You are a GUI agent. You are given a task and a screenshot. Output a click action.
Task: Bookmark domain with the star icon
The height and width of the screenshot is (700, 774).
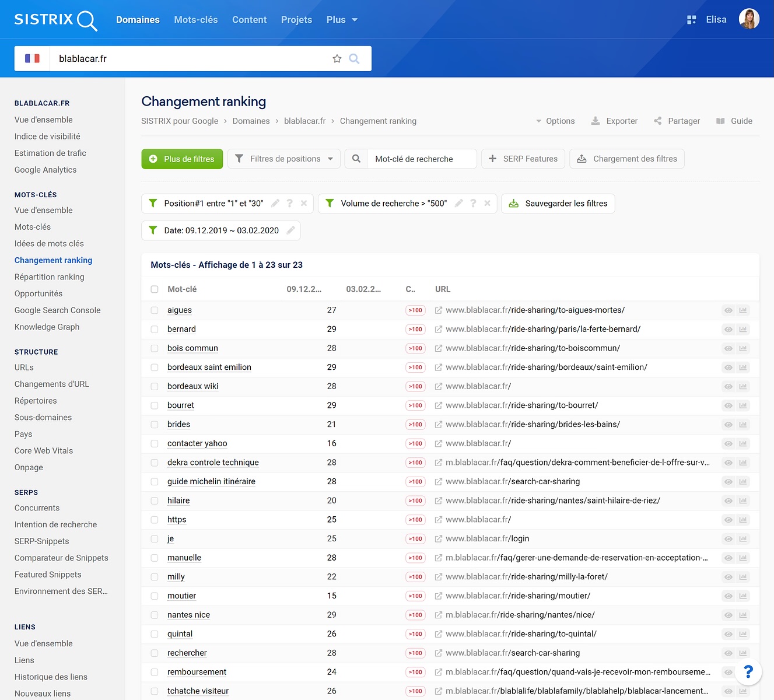337,58
